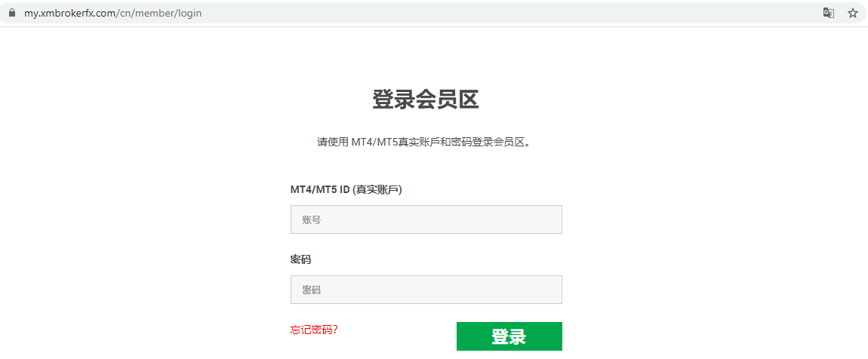Click the right end of account field
868x359 pixels.
point(551,219)
